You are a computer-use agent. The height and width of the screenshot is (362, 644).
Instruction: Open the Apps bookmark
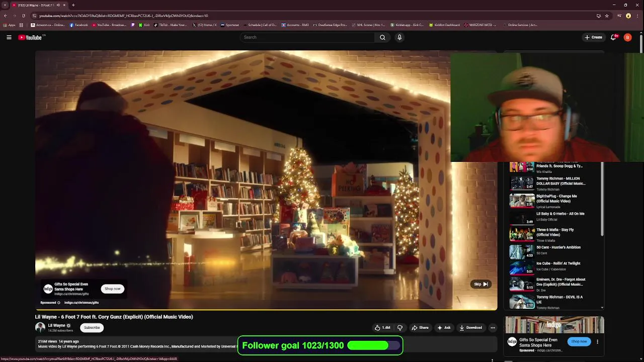click(x=10, y=25)
